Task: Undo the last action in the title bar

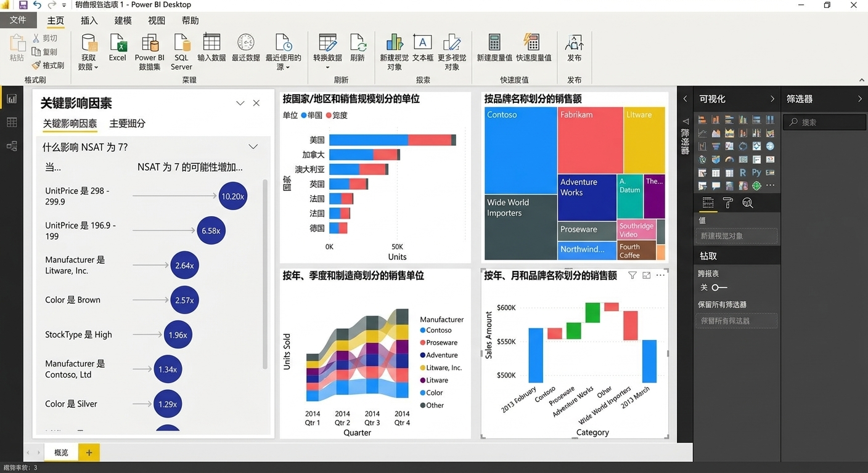Action: click(37, 5)
